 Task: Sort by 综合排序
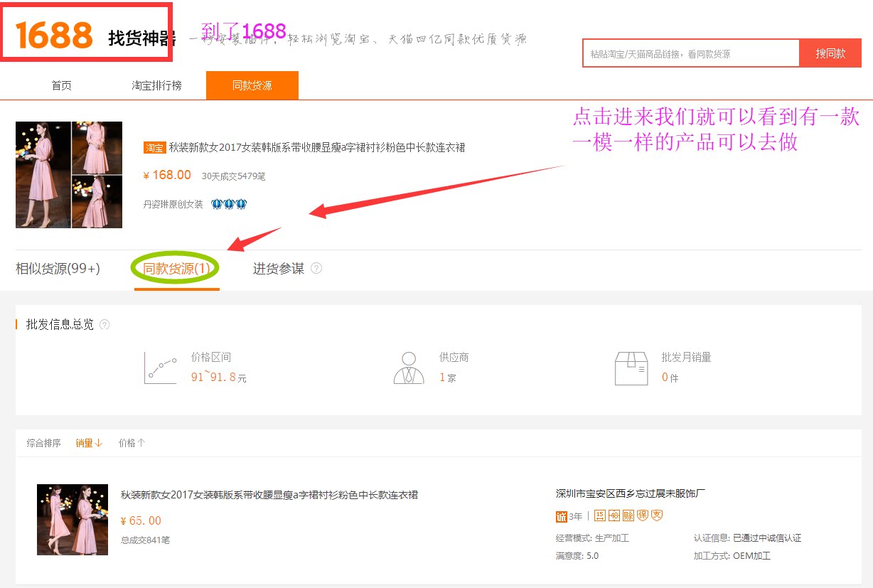tap(44, 443)
